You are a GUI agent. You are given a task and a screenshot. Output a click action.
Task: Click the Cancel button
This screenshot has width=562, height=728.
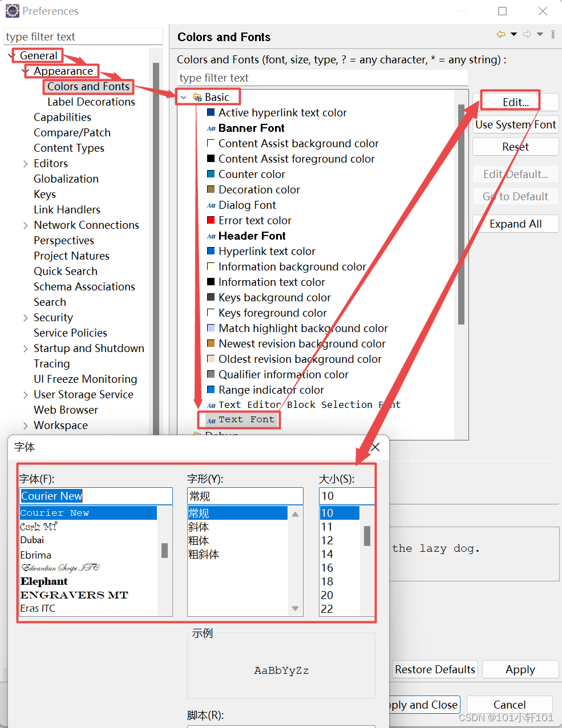tap(510, 705)
